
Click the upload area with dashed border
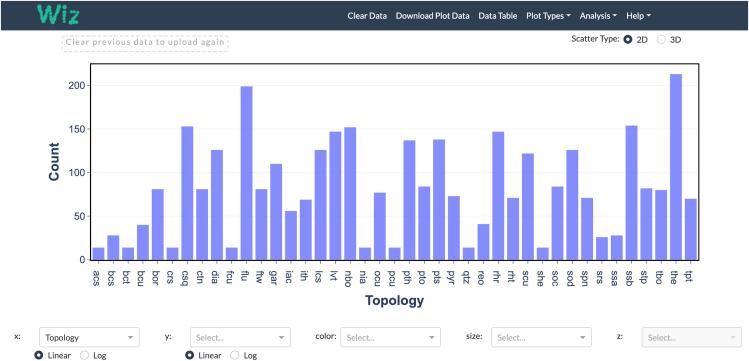coord(145,42)
